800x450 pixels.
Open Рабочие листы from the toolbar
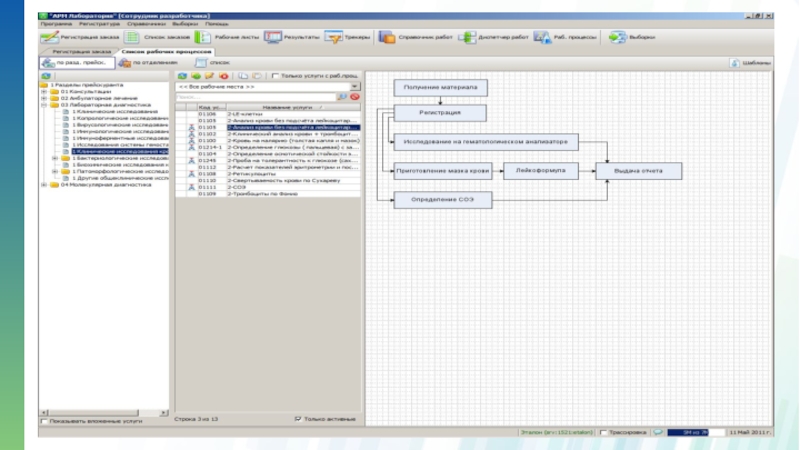[x=202, y=37]
